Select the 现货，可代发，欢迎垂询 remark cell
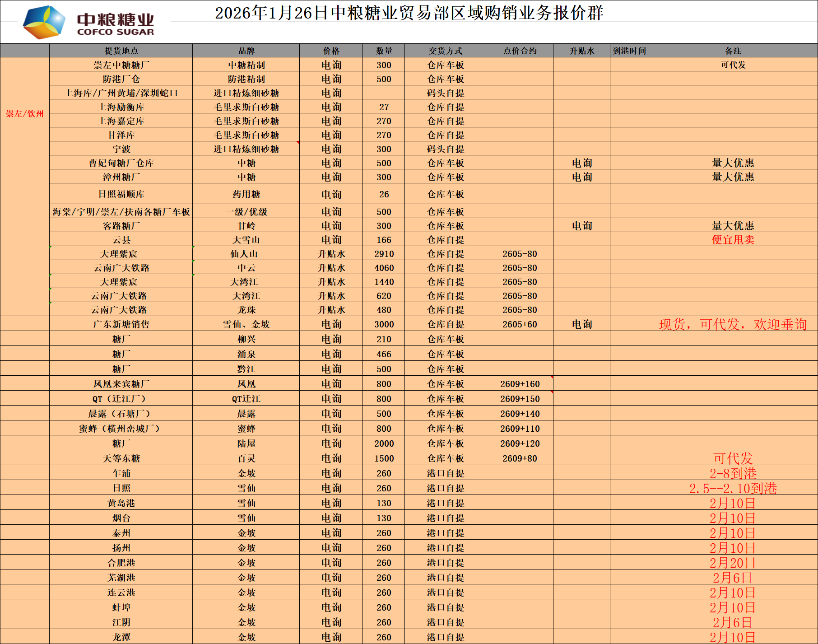 733,324
